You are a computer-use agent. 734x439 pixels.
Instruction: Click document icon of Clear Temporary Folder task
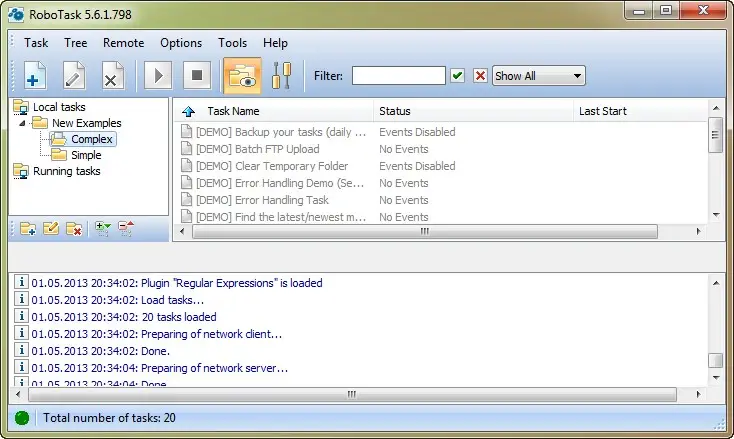[186, 166]
